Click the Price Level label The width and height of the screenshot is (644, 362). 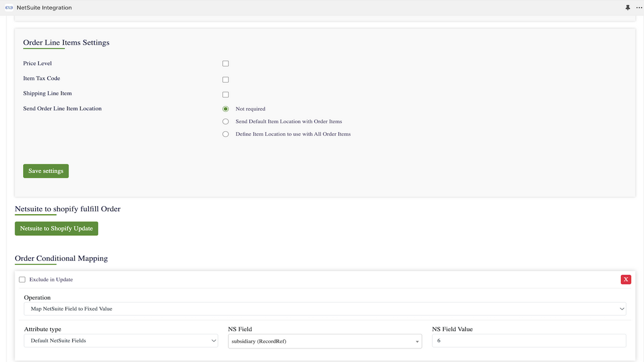point(37,63)
